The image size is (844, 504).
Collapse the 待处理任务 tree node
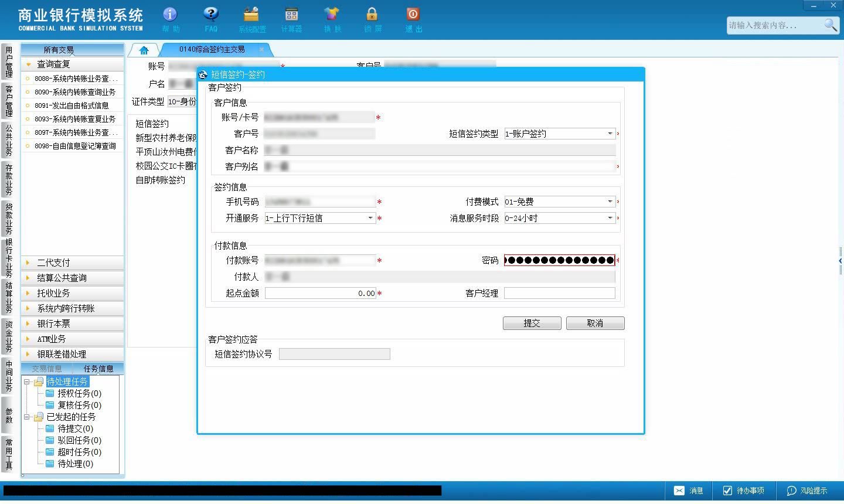[27, 382]
